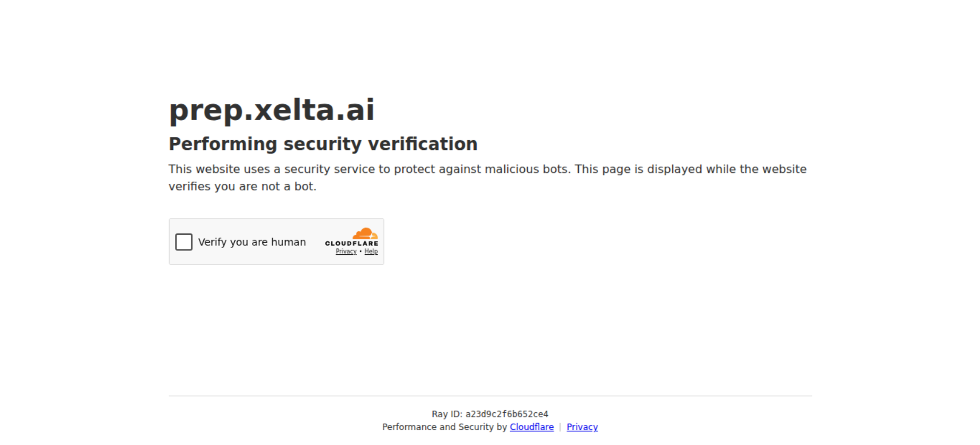Click the 'Performing security verification' heading
Screen dimensions: 980x445
(x=323, y=144)
